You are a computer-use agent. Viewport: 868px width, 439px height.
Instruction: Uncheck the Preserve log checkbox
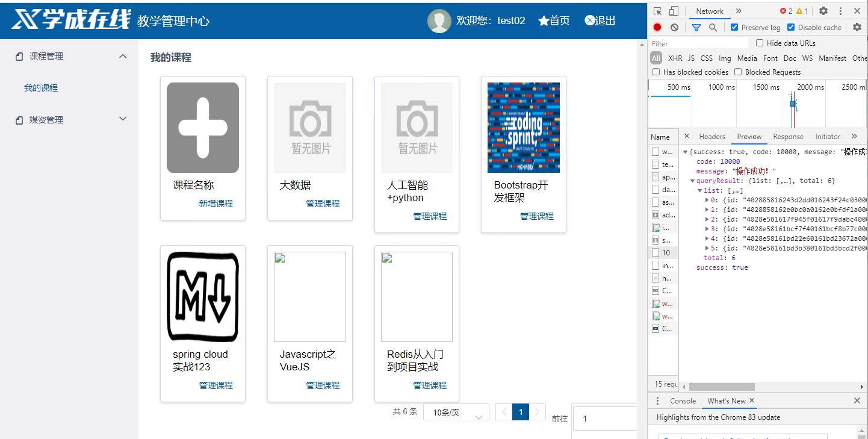click(x=734, y=27)
